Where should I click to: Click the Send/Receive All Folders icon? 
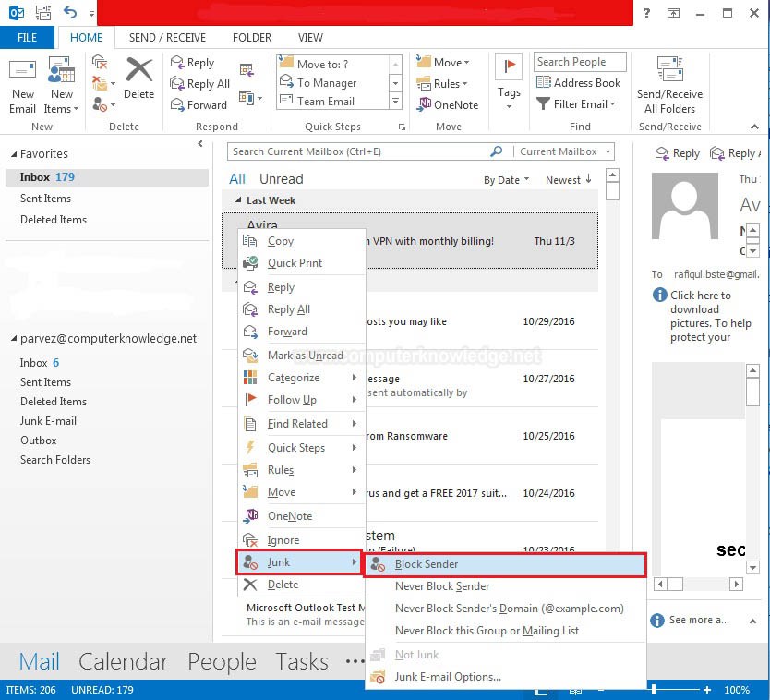click(669, 68)
